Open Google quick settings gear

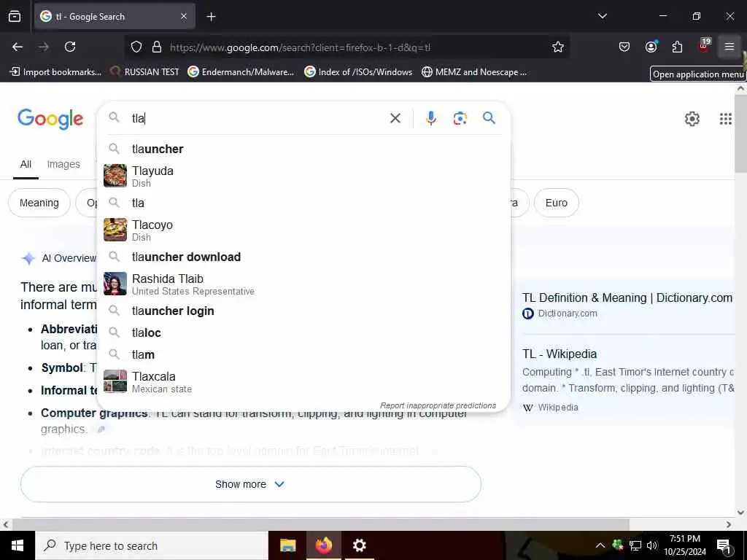[x=692, y=119]
